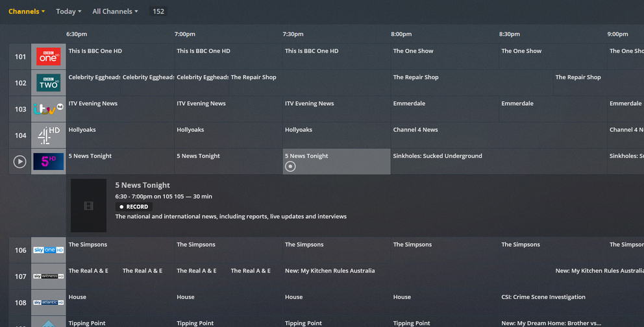Open the 6:30pm The Real A & E listing
The height and width of the screenshot is (327, 644).
point(93,276)
